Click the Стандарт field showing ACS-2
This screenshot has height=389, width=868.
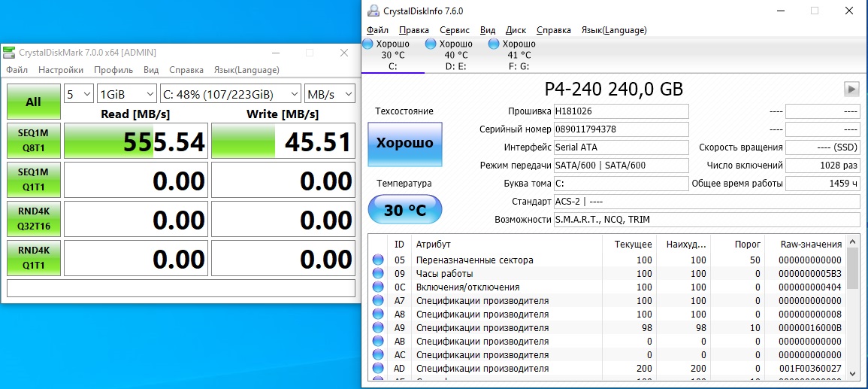pos(707,201)
